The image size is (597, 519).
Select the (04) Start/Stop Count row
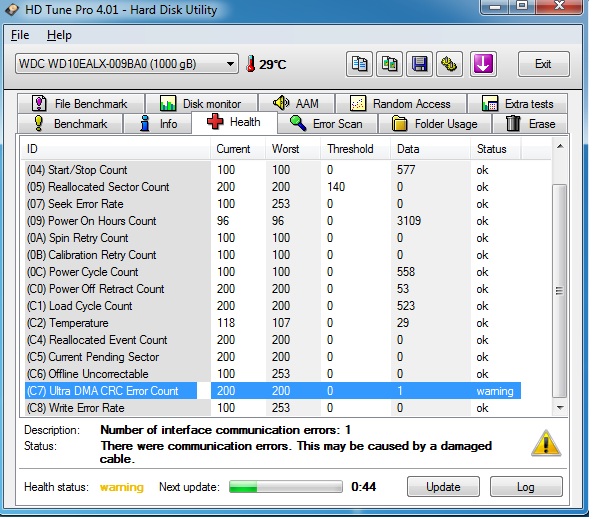pyautogui.click(x=273, y=169)
